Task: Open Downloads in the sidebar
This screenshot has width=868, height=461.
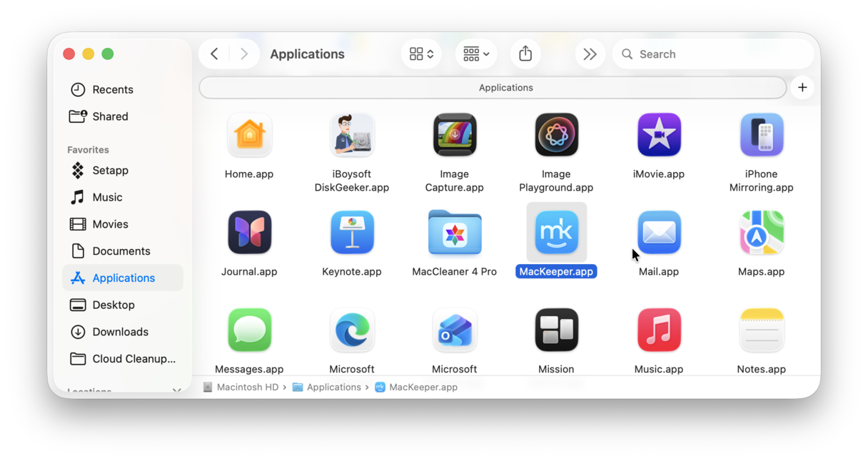Action: click(x=123, y=332)
